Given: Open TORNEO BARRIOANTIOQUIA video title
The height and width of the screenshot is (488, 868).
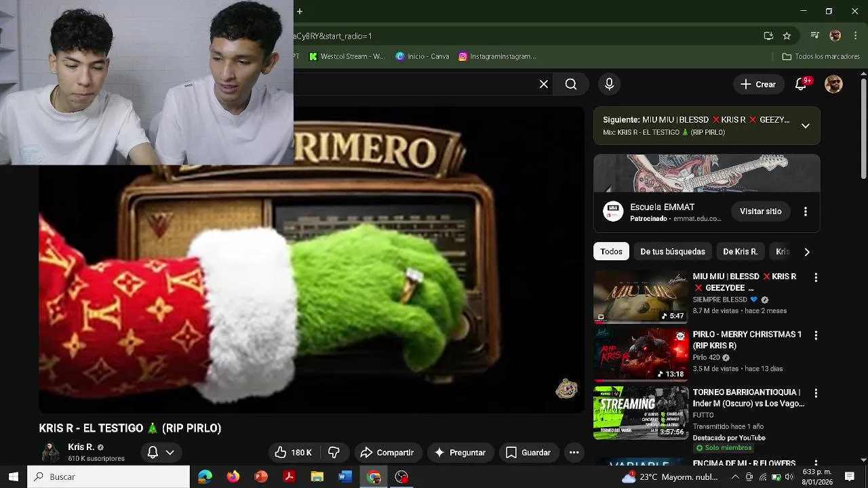Looking at the screenshot, I should pyautogui.click(x=748, y=398).
